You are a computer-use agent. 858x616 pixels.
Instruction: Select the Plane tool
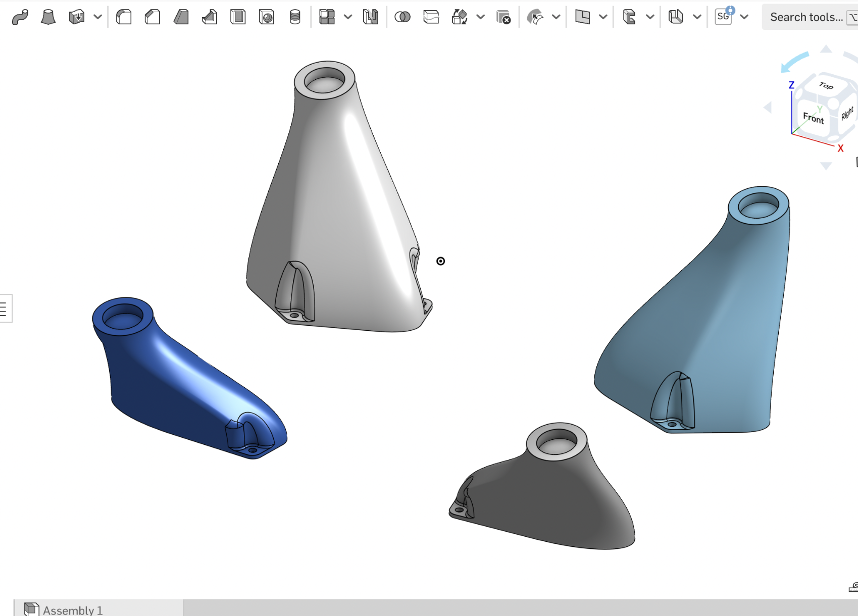tap(582, 17)
